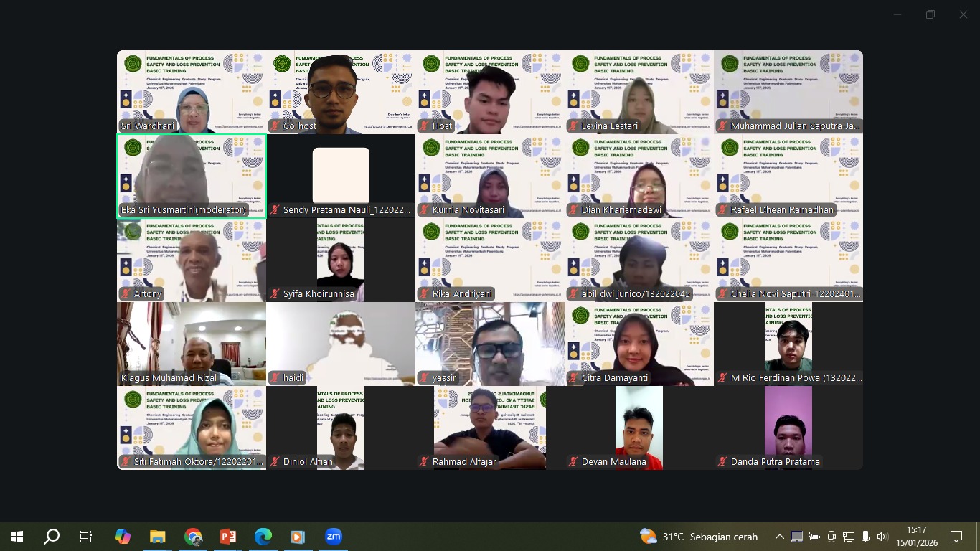Open Google Chrome from the taskbar
This screenshot has width=980, height=551.
click(193, 537)
